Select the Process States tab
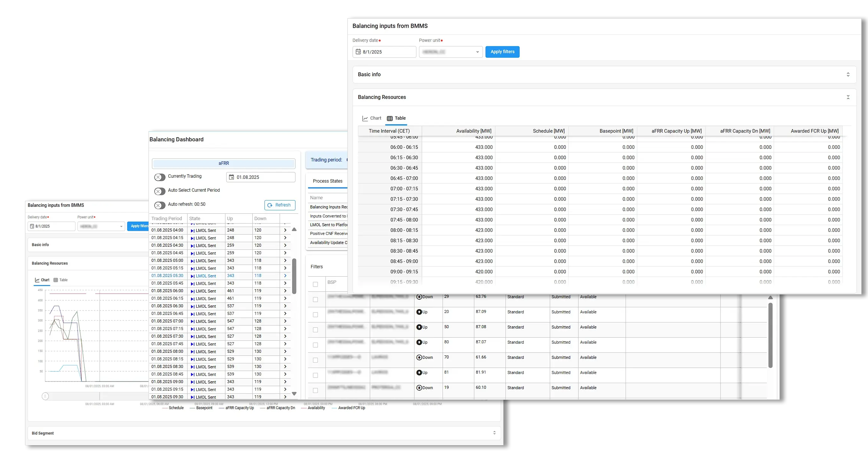 click(327, 181)
